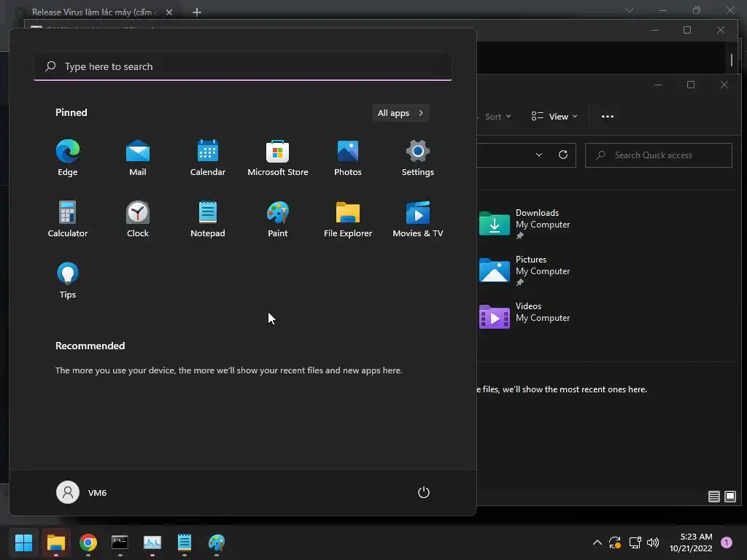The image size is (747, 560).
Task: Switch to Paint on the taskbar
Action: click(217, 542)
